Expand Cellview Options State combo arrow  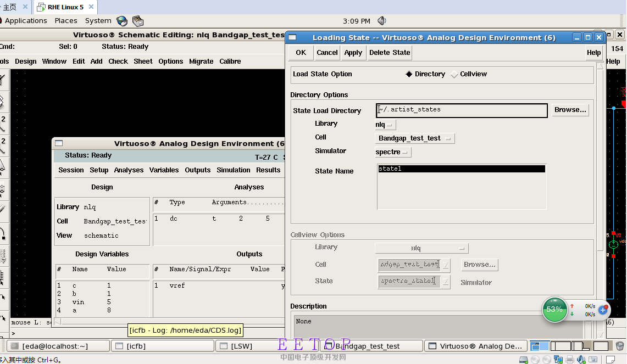[446, 281]
